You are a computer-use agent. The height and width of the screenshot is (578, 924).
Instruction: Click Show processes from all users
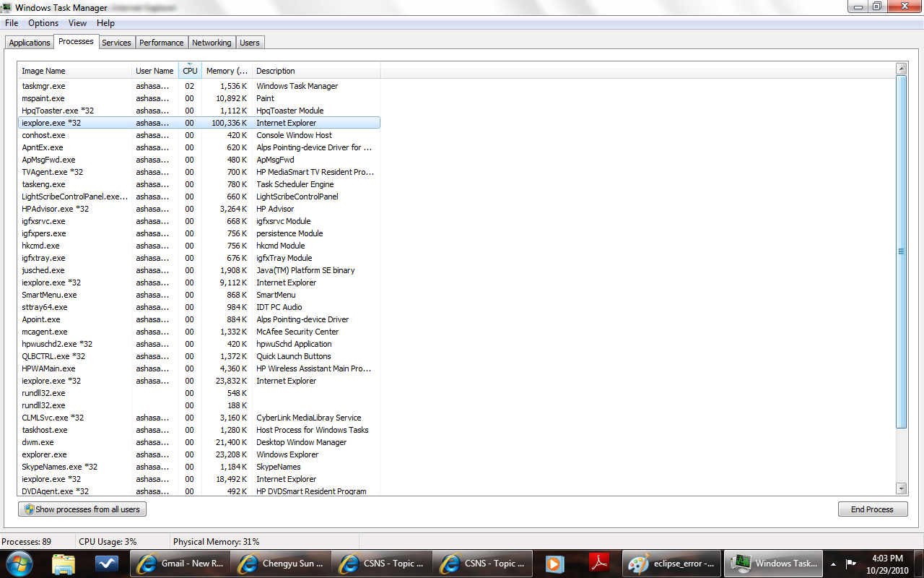click(x=82, y=509)
